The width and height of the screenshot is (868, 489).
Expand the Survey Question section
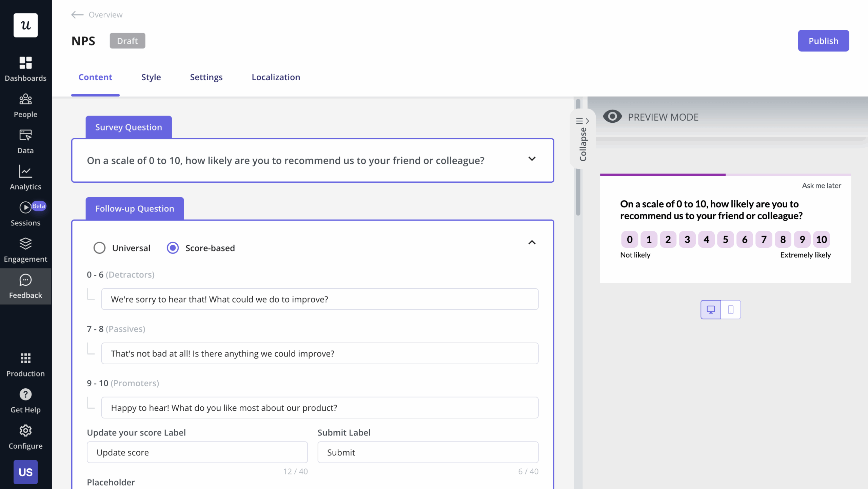tap(532, 159)
